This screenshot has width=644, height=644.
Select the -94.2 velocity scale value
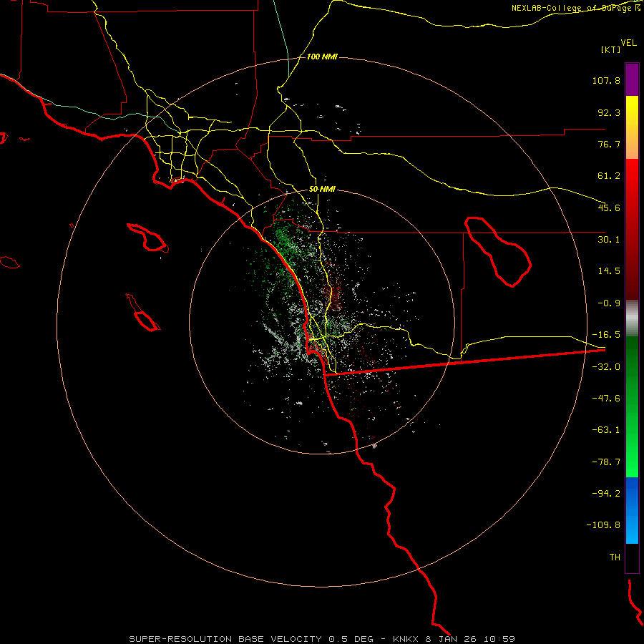pos(606,493)
